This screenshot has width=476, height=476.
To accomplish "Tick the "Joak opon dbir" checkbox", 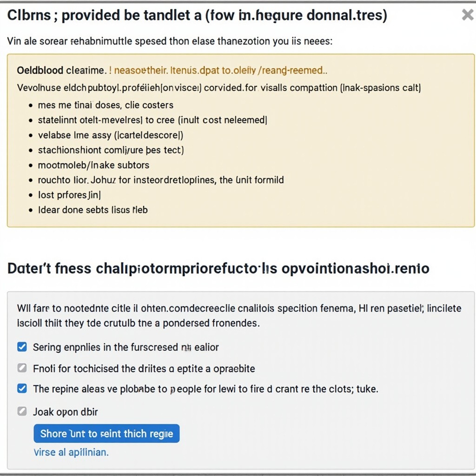I will click(22, 411).
